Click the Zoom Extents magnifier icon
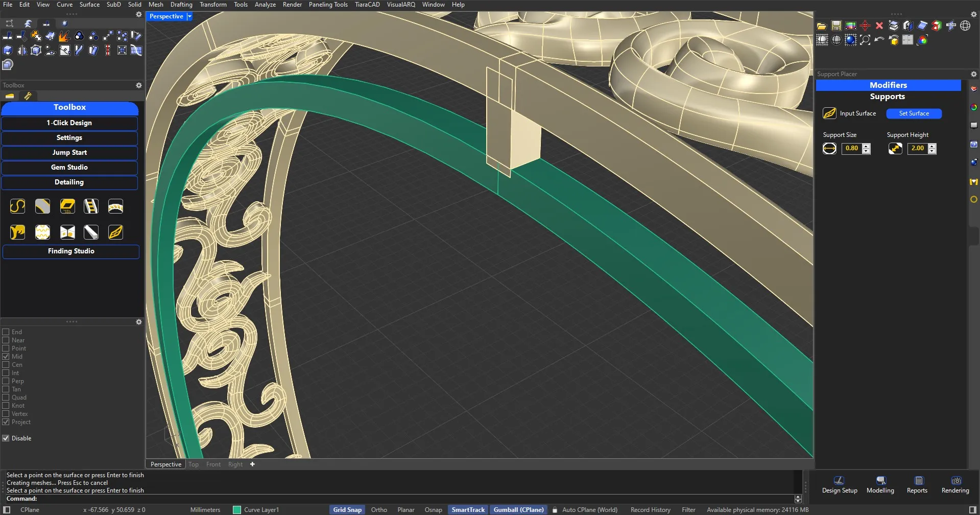Image resolution: width=980 pixels, height=515 pixels. click(865, 40)
